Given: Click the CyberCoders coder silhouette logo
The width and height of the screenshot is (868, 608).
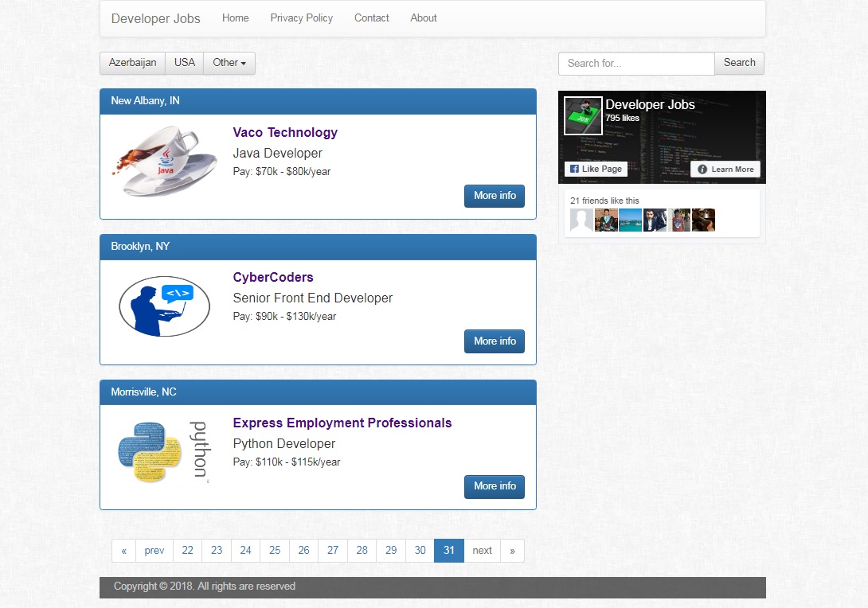Looking at the screenshot, I should tap(164, 306).
